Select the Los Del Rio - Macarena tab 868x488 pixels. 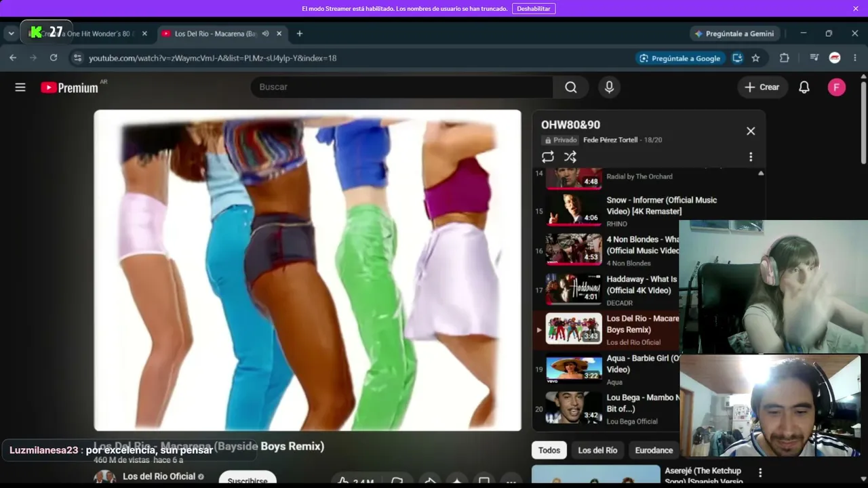(x=214, y=33)
